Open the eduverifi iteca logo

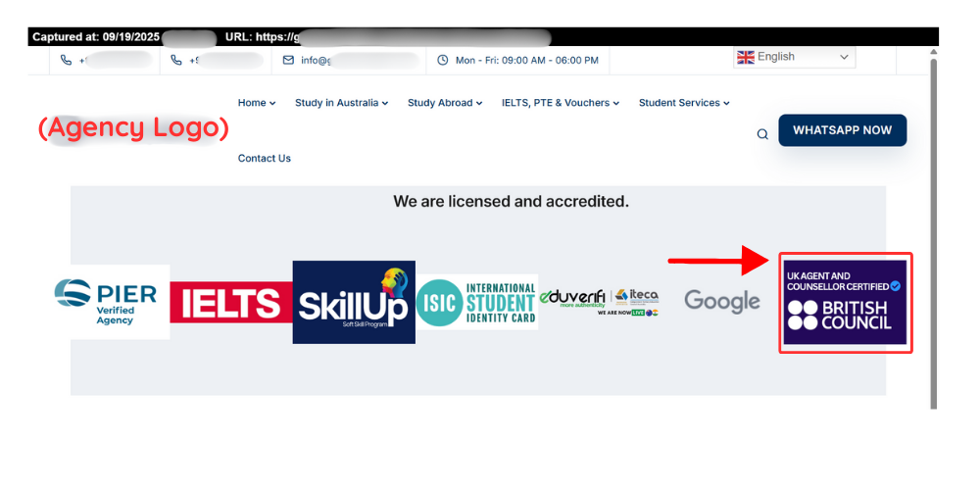pyautogui.click(x=599, y=302)
